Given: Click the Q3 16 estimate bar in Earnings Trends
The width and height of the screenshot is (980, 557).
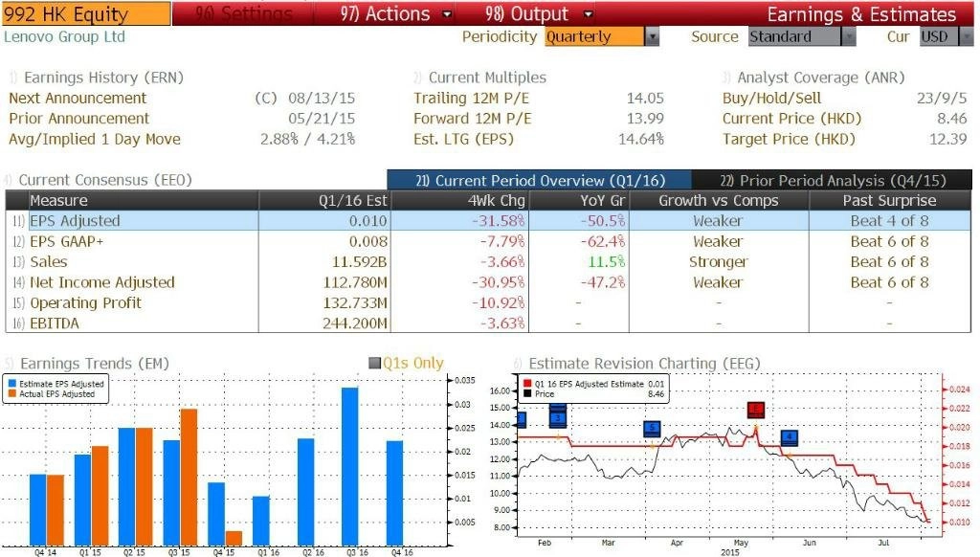Looking at the screenshot, I should (350, 466).
